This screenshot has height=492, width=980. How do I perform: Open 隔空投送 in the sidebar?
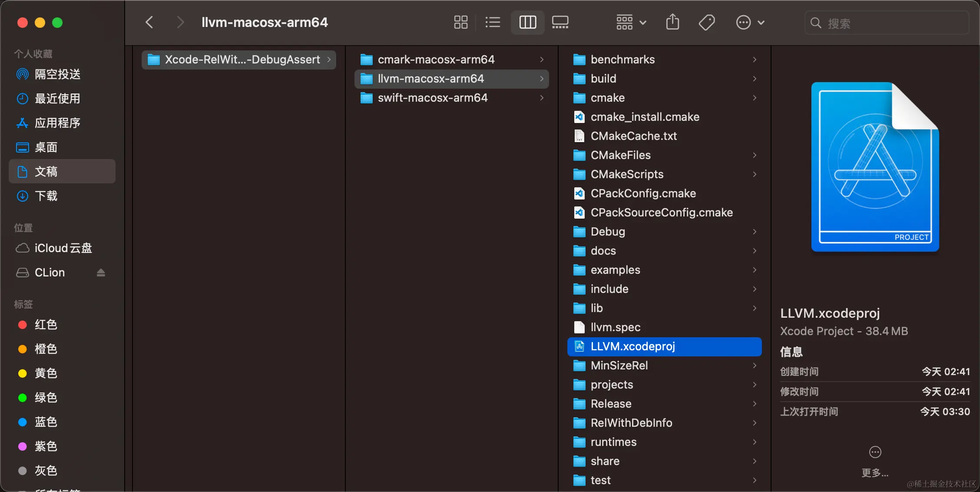[62, 74]
